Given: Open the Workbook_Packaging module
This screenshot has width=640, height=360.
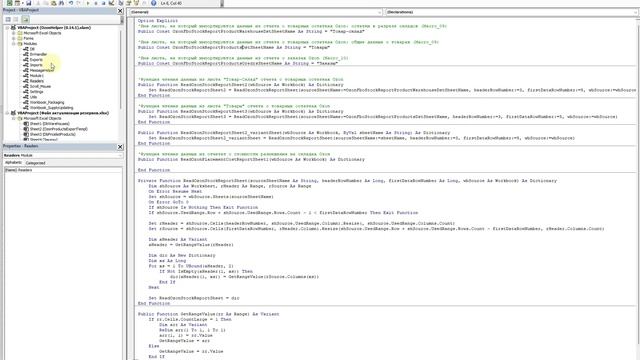Looking at the screenshot, I should coord(47,102).
